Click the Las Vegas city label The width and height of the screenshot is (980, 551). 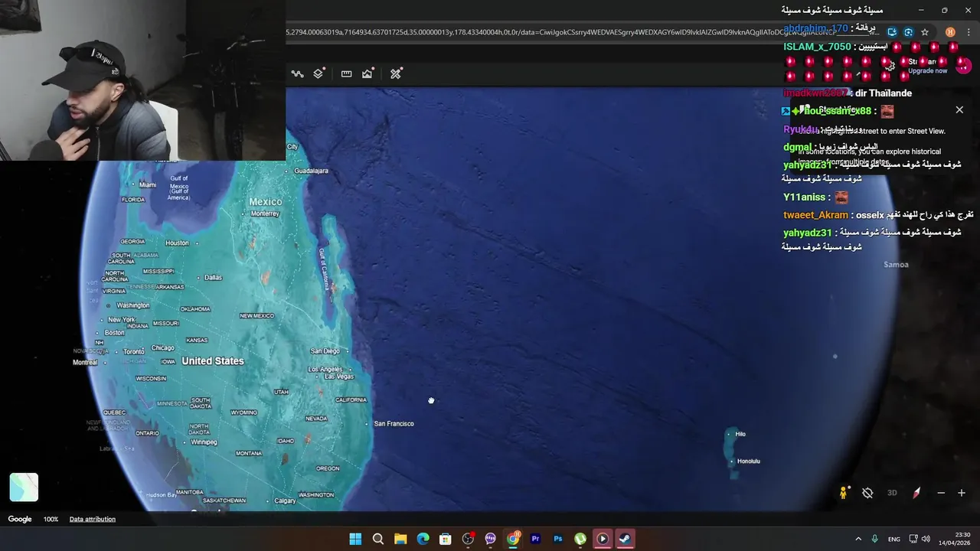(339, 377)
